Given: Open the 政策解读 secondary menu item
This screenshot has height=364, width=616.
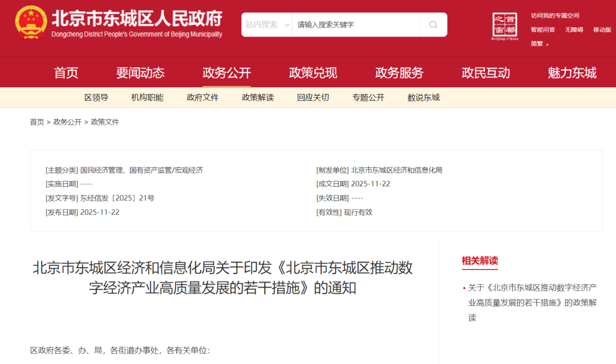Looking at the screenshot, I should (x=257, y=97).
